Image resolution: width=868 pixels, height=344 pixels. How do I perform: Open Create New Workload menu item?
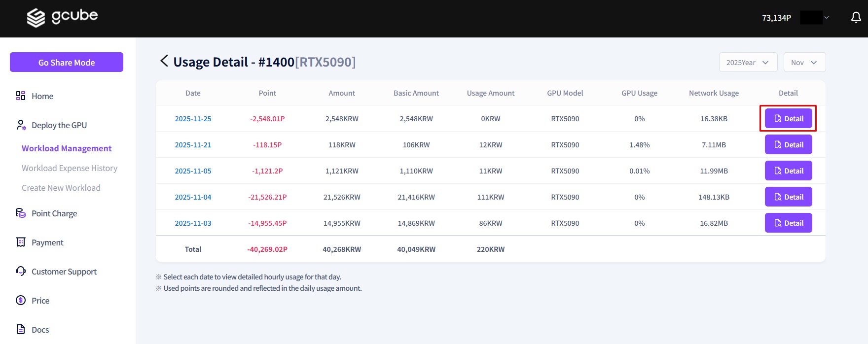tap(61, 188)
